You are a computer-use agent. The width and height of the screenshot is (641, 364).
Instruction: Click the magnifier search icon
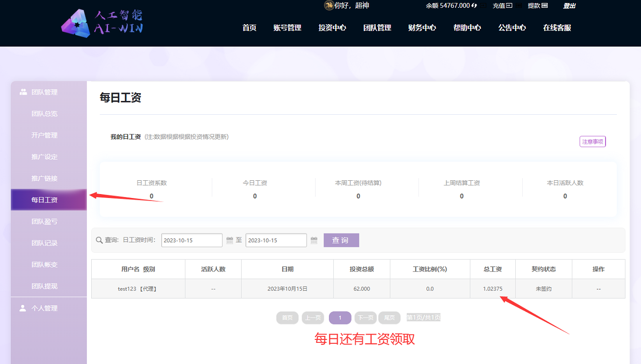click(99, 240)
